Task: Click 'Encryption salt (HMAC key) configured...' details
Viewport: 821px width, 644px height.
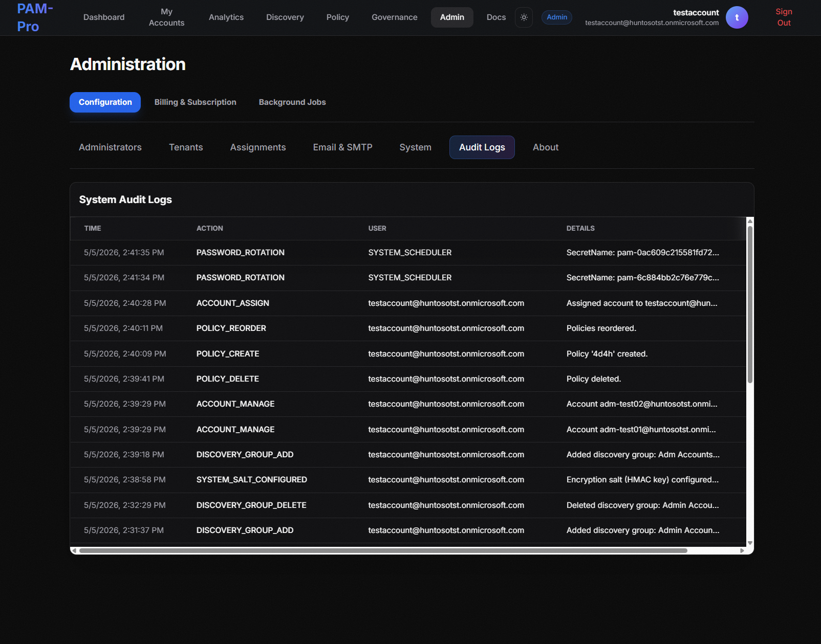Action: [x=642, y=480]
